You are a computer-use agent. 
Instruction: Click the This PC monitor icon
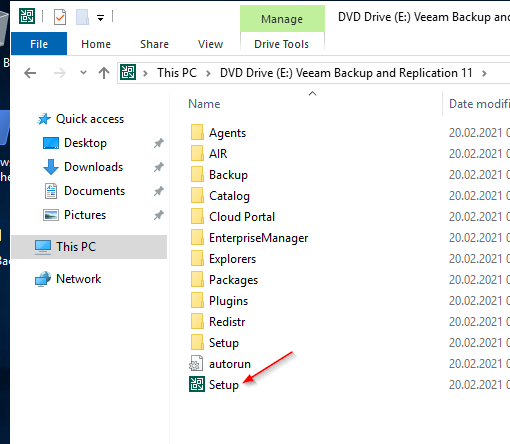[x=43, y=247]
